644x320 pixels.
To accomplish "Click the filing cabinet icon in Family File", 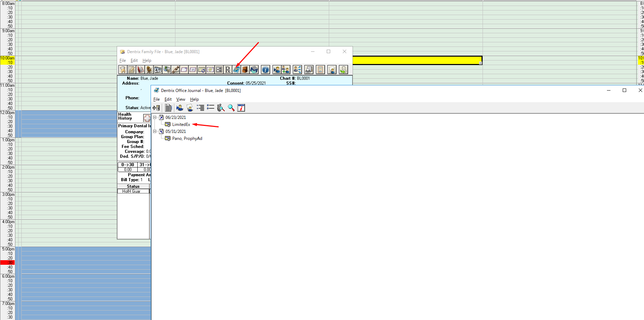I will [245, 70].
